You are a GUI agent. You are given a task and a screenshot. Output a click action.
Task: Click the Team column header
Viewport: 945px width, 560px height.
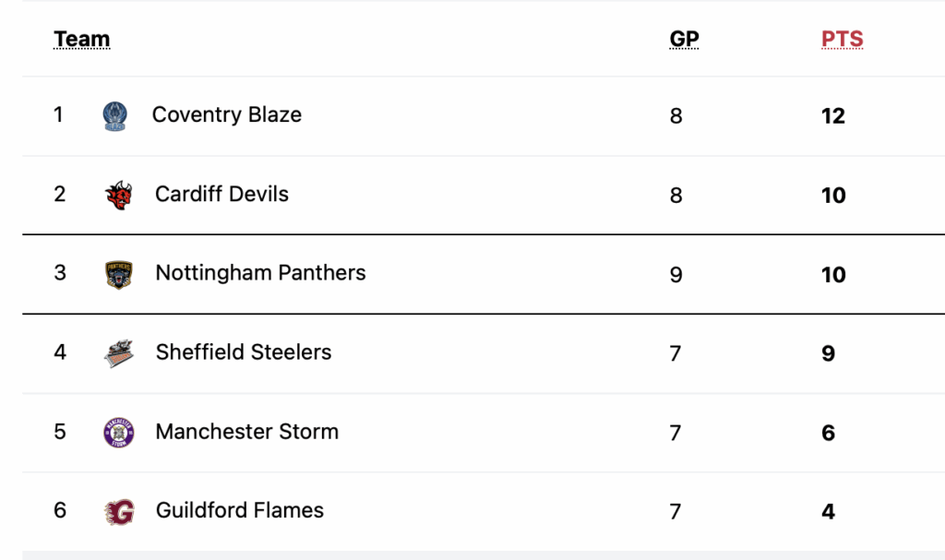(82, 39)
